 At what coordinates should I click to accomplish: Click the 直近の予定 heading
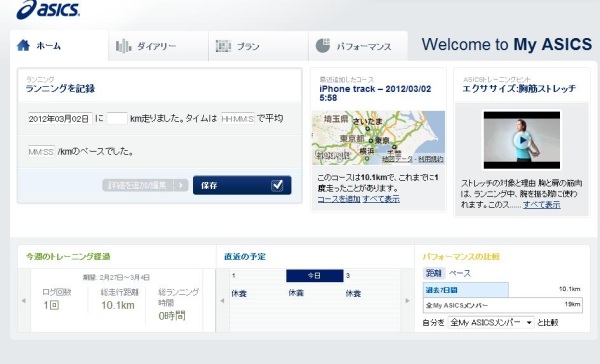pos(245,256)
